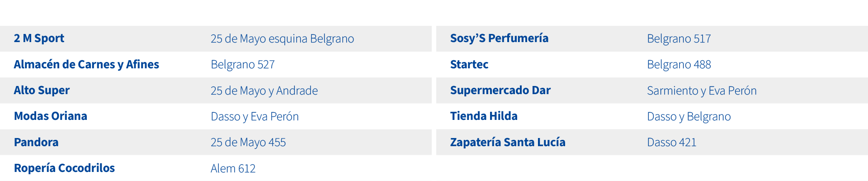Select the 25 de Mayo 455 address
Viewport: 868px width, 181px height.
pyautogui.click(x=248, y=143)
